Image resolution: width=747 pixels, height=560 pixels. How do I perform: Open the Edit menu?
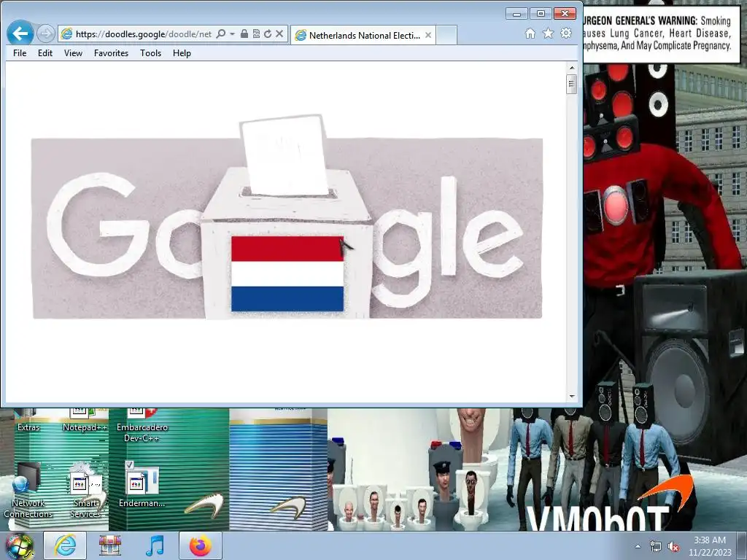45,53
